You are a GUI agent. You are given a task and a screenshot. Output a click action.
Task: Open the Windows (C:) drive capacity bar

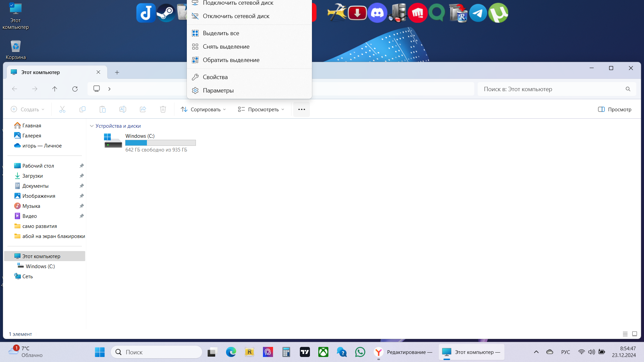[160, 143]
